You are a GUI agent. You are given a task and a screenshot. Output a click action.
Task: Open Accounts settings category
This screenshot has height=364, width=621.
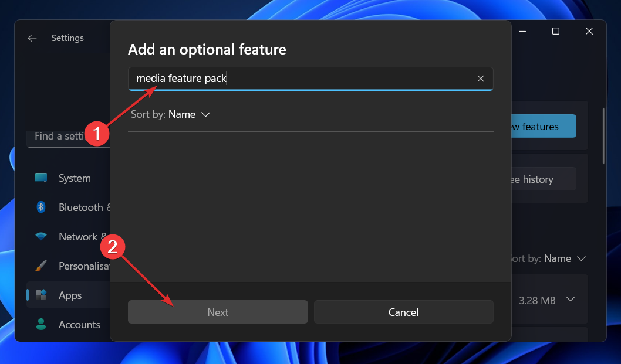(x=68, y=325)
